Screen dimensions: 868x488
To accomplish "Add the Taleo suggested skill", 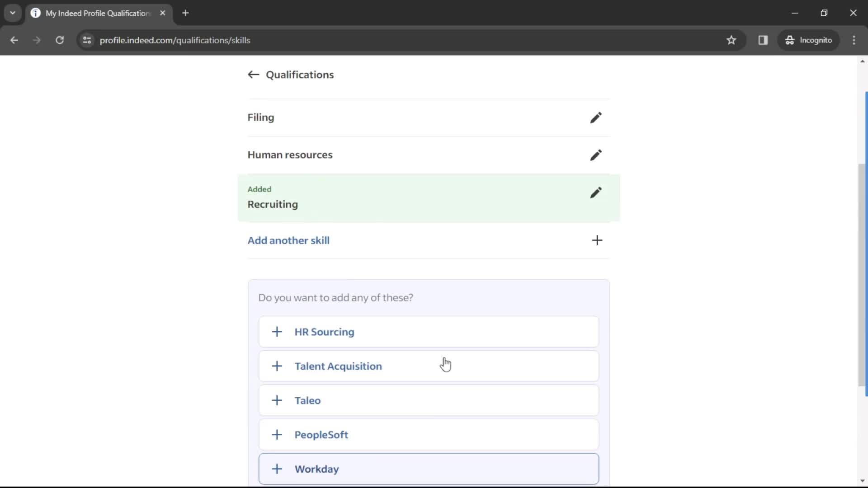I will [429, 400].
